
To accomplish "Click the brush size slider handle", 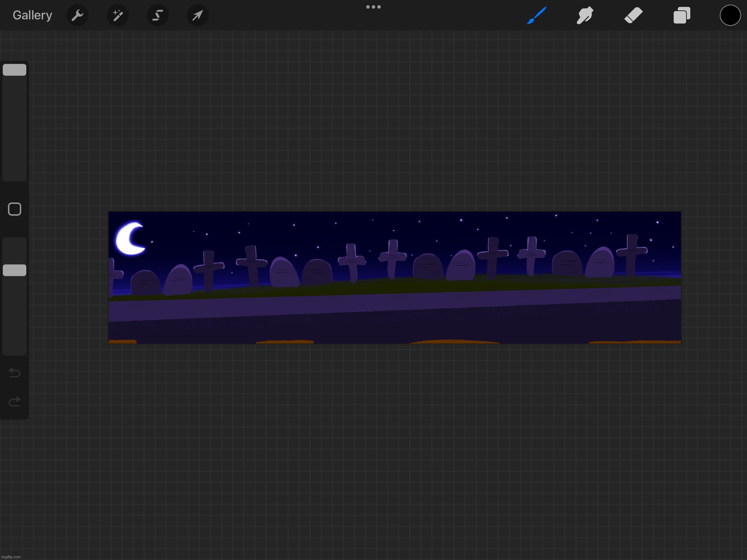I will 15,70.
